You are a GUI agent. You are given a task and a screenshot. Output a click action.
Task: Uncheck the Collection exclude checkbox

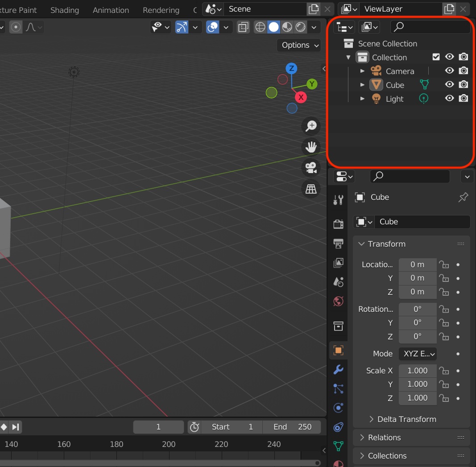coord(436,57)
